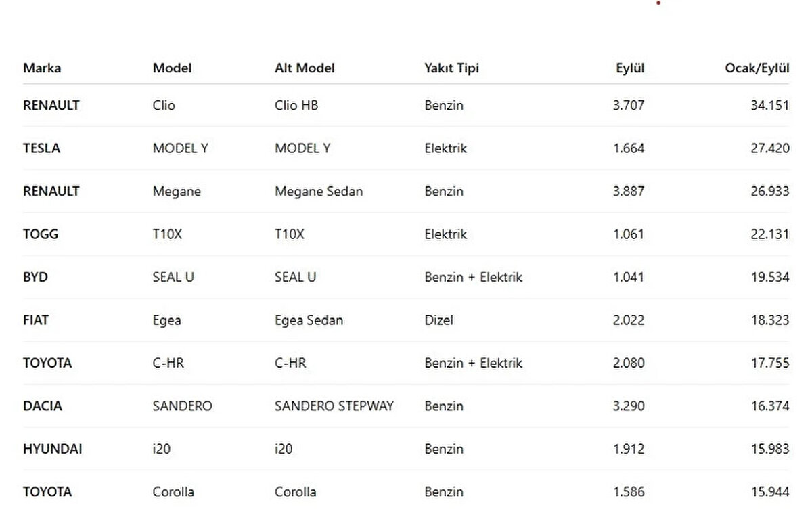Click the Dizel fuel type cell
Image resolution: width=812 pixels, height=526 pixels.
(x=439, y=320)
